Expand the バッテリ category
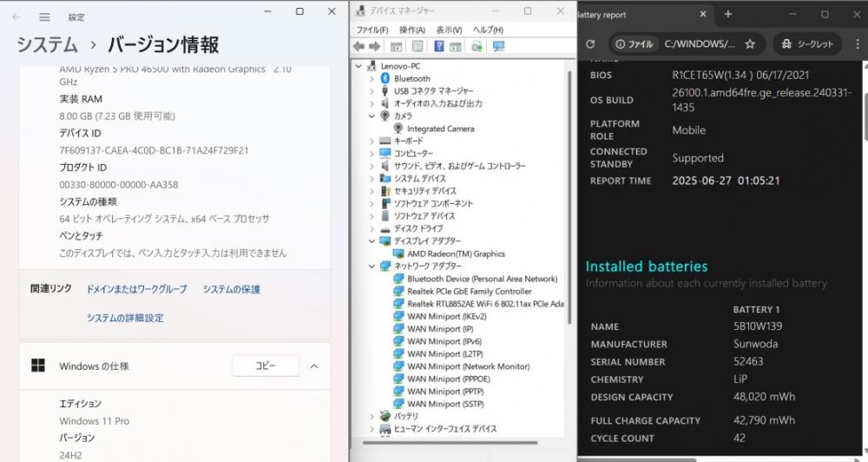Viewport: 868px width, 462px height. 372,416
